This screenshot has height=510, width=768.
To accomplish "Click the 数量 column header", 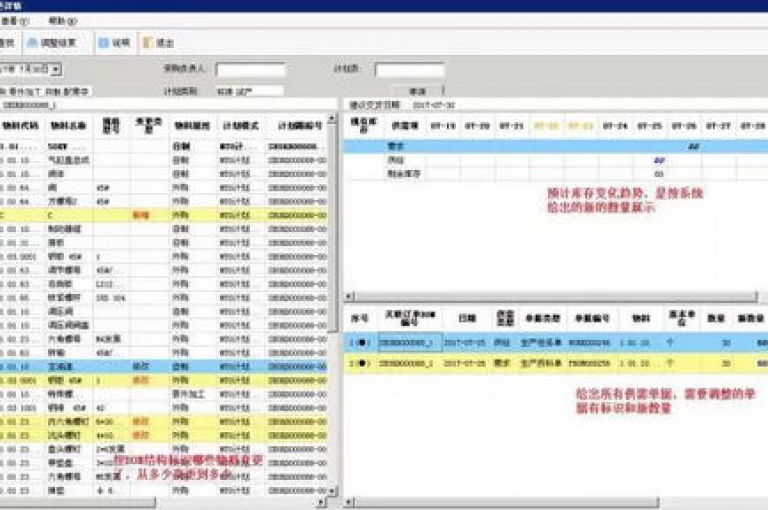I will click(x=716, y=318).
